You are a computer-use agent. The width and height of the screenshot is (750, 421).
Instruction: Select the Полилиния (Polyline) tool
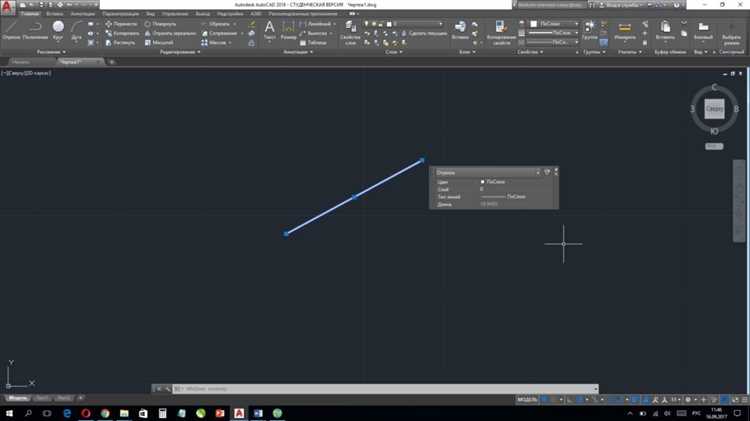(35, 30)
